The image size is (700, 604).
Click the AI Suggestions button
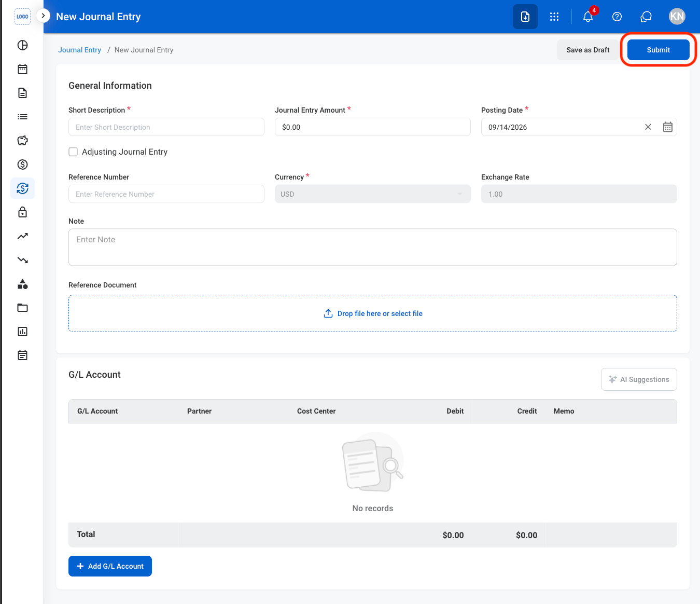point(639,379)
